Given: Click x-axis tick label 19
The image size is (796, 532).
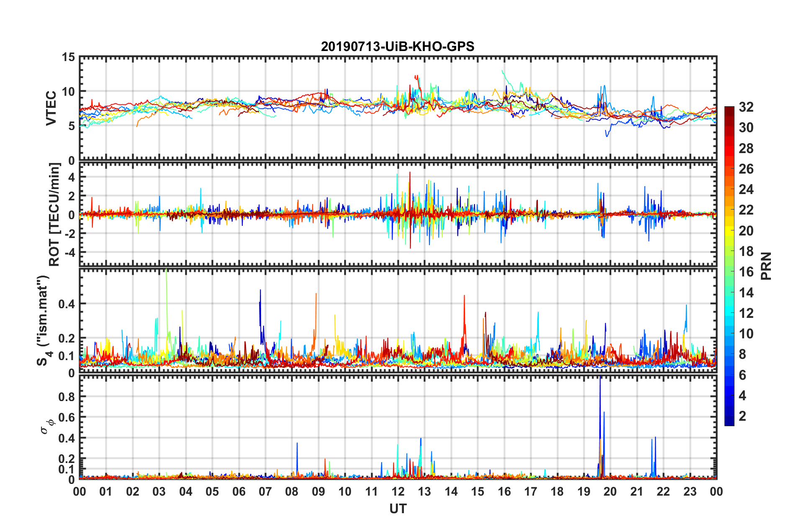Looking at the screenshot, I should (583, 491).
